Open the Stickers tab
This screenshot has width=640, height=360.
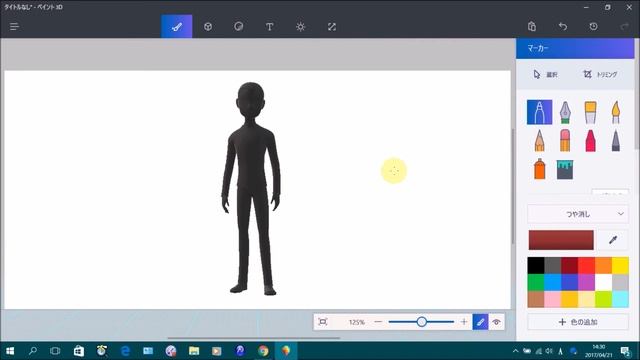coord(239,27)
